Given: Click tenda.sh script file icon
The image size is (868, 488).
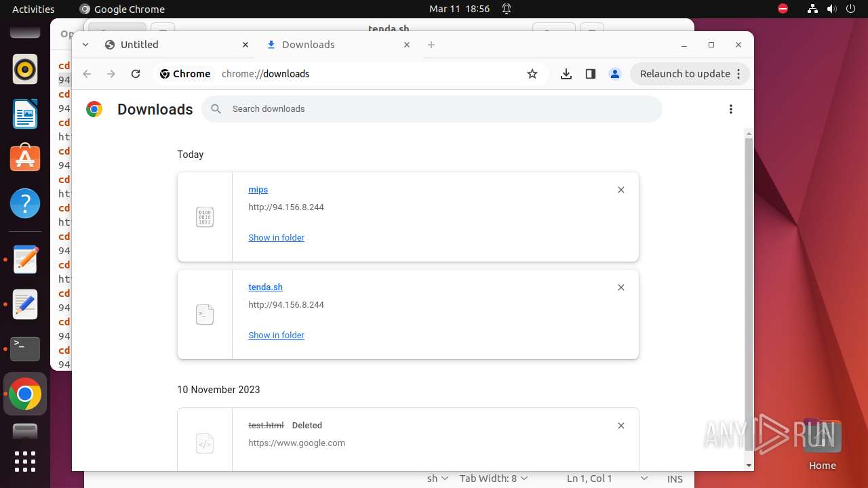Looking at the screenshot, I should pyautogui.click(x=205, y=314).
